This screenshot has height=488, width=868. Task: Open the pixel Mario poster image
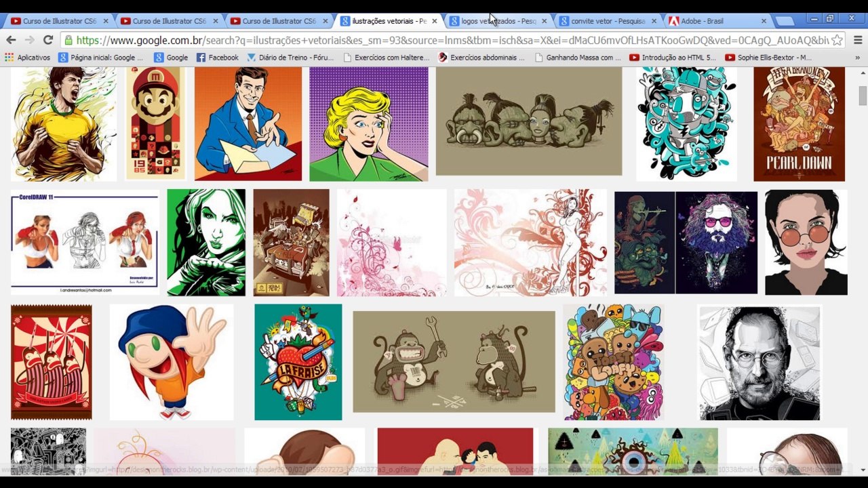tap(155, 124)
